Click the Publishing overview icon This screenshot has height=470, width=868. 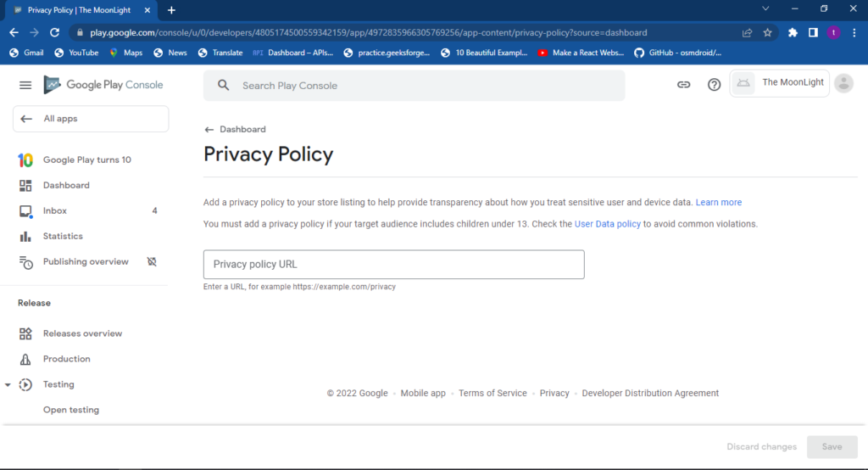click(x=26, y=262)
